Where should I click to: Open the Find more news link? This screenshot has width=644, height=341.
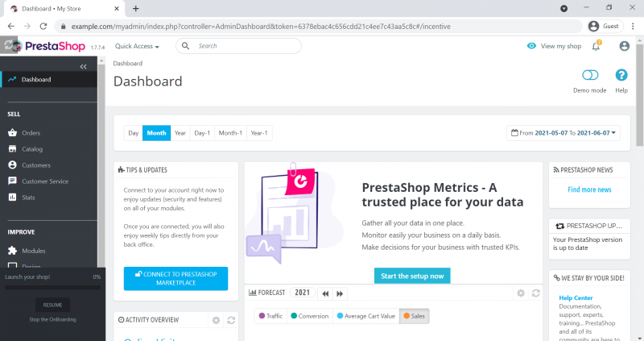click(x=589, y=189)
